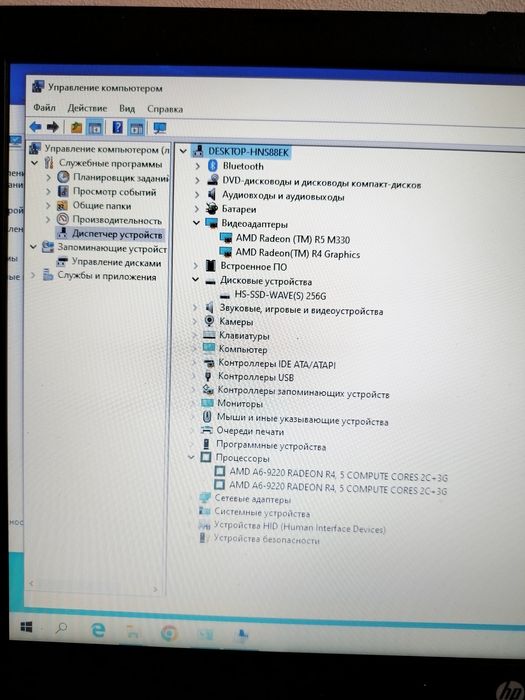
Task: Select Службы и приложения node
Action: pos(107,276)
